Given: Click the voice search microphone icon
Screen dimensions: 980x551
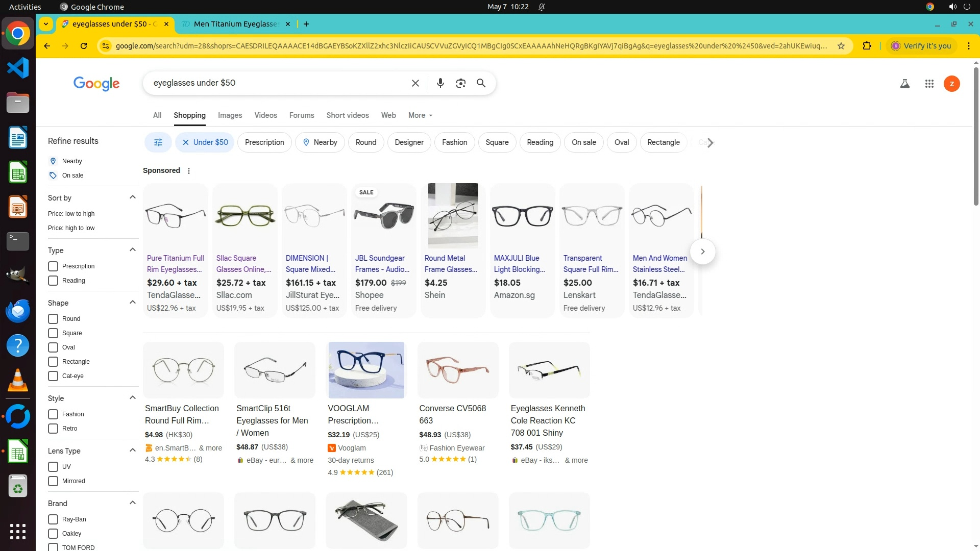Looking at the screenshot, I should point(440,83).
